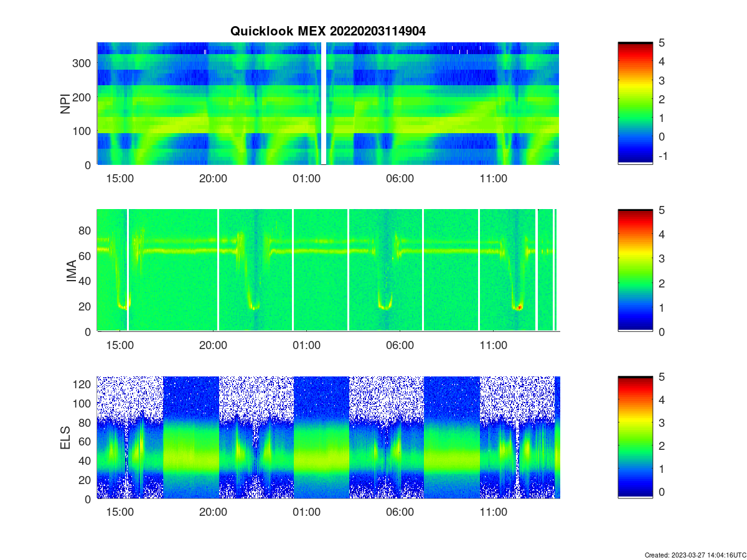This screenshot has height=560, width=747.
Task: Click the ELS spectrogram plot area
Action: pos(328,437)
